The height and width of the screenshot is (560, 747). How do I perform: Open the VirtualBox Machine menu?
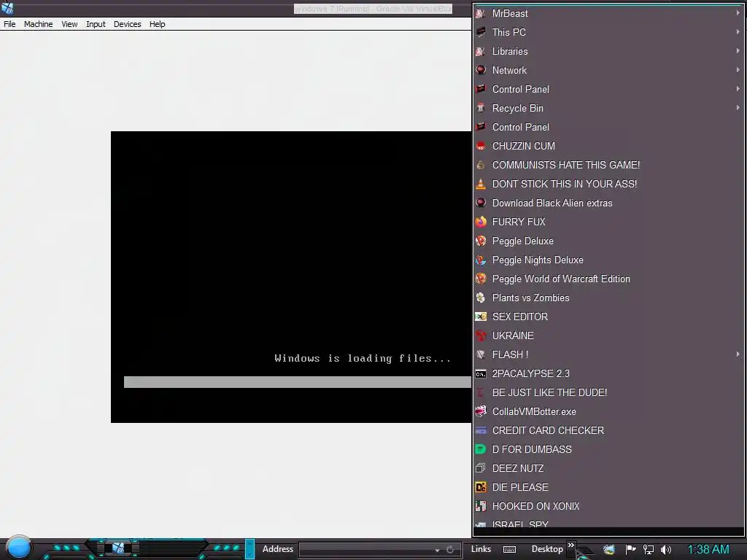38,24
